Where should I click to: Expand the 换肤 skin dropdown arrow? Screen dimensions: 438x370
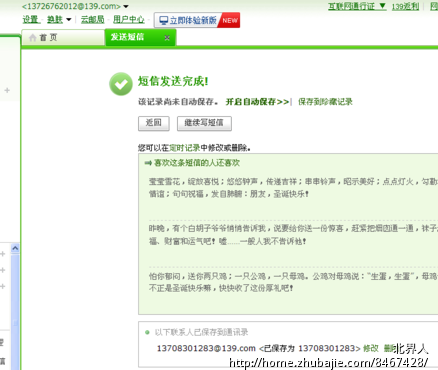click(69, 20)
